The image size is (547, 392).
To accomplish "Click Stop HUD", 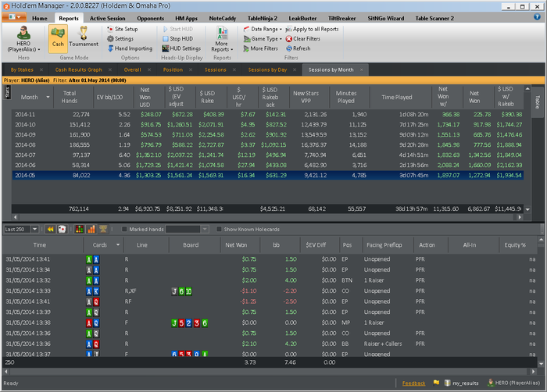I will point(177,39).
